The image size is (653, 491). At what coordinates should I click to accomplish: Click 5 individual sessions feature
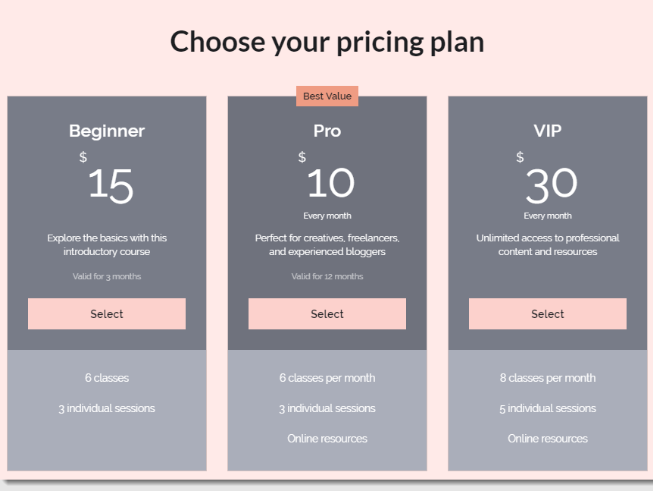click(547, 408)
